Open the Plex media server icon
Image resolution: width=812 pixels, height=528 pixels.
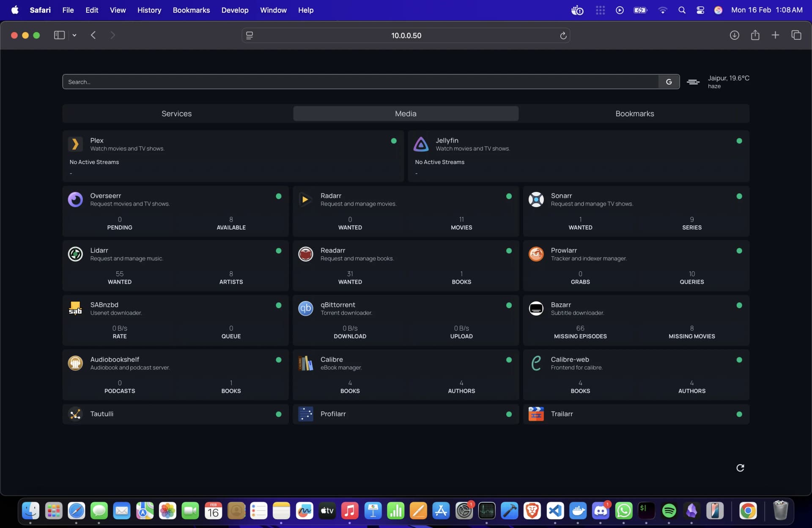75,144
